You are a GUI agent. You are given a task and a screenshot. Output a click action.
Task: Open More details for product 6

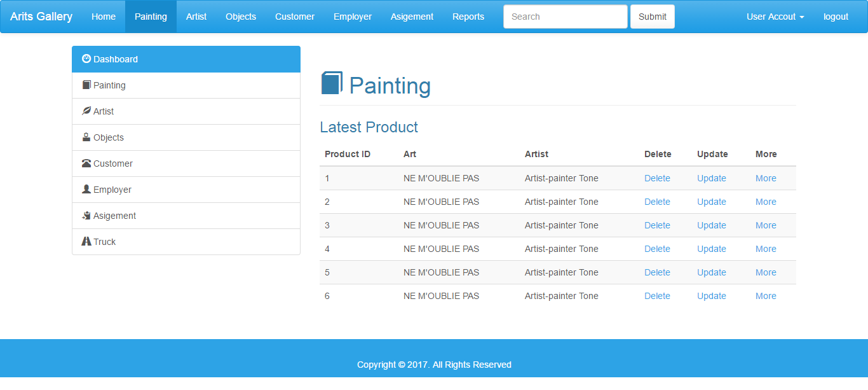click(766, 296)
